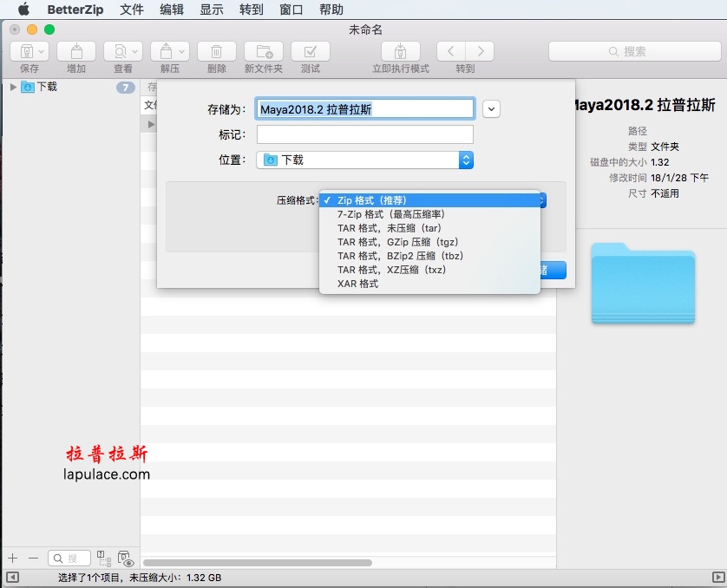
Task: Toggle immediate execution mode (立即执行模式)
Action: [401, 51]
